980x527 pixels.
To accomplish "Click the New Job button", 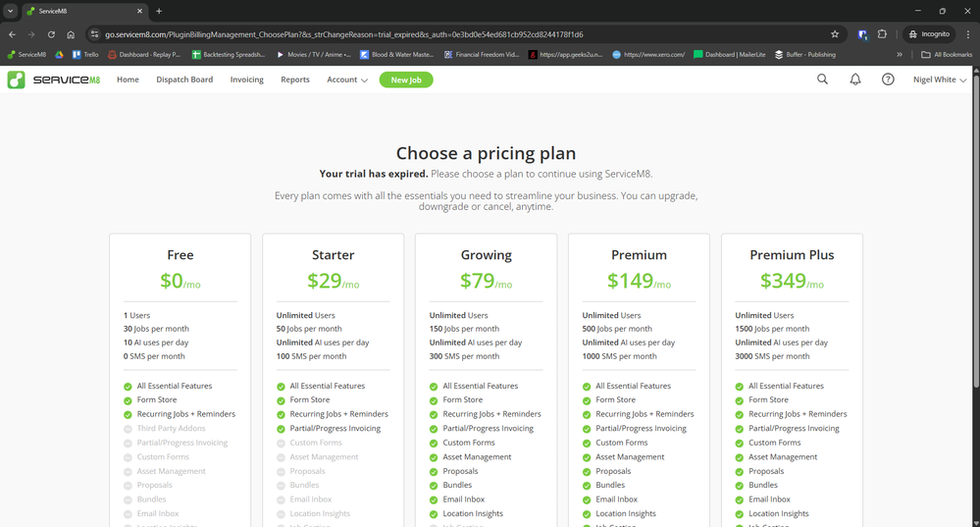I will [x=406, y=80].
